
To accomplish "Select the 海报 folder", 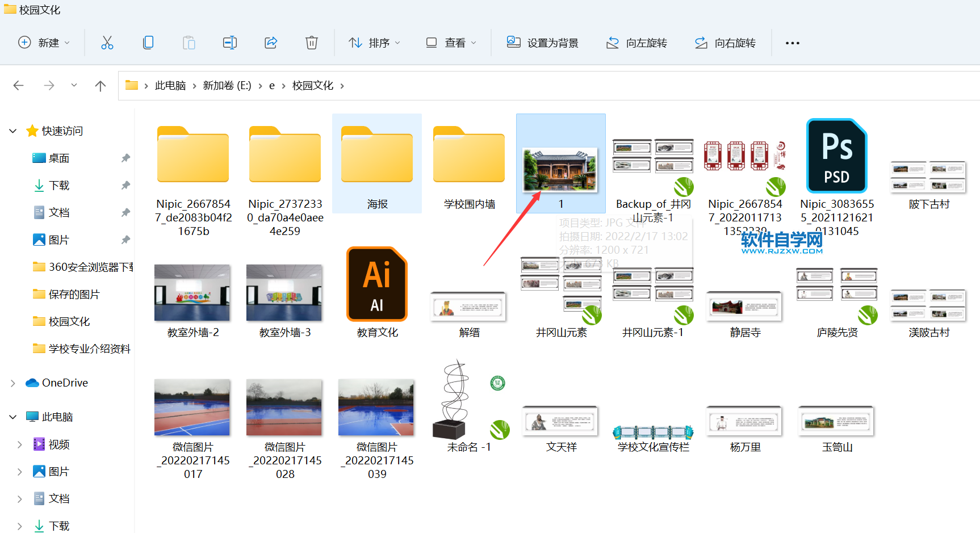I will (x=378, y=165).
